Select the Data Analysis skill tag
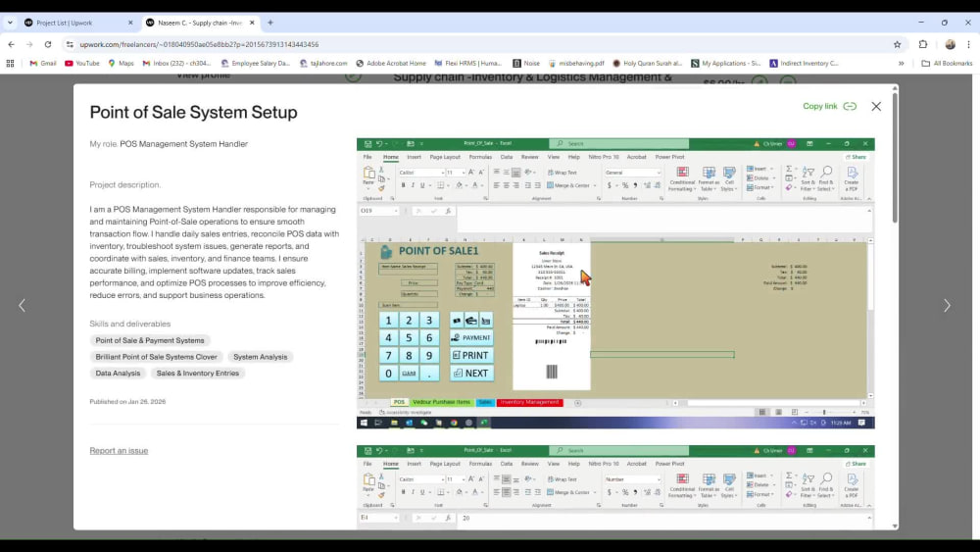 118,373
